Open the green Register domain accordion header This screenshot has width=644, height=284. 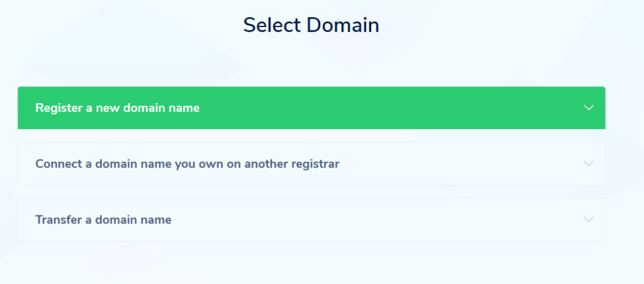[311, 108]
